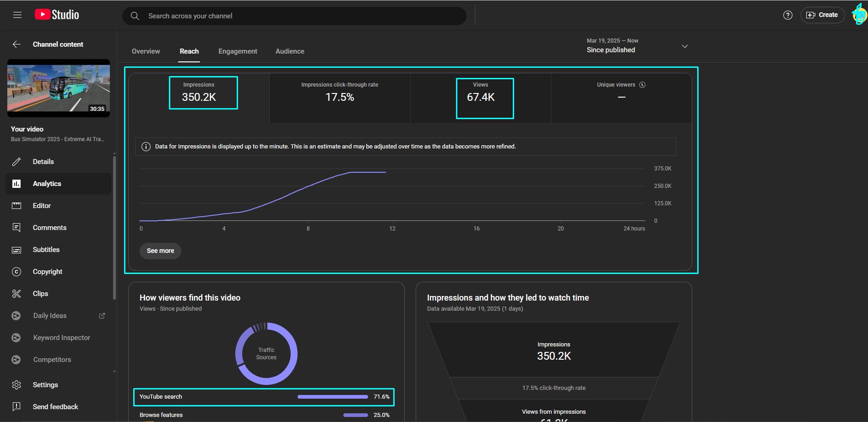Open Settings in sidebar
This screenshot has width=868, height=422.
(x=59, y=385)
